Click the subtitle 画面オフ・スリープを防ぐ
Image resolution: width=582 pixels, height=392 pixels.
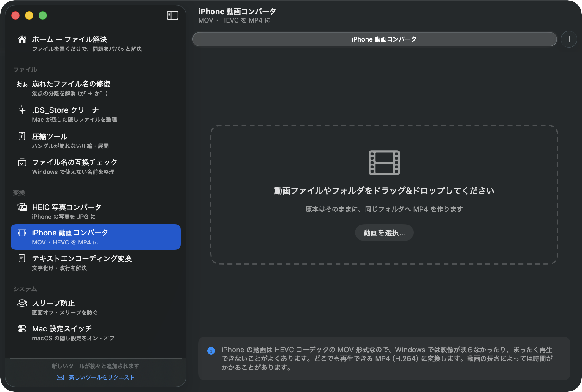coord(65,312)
